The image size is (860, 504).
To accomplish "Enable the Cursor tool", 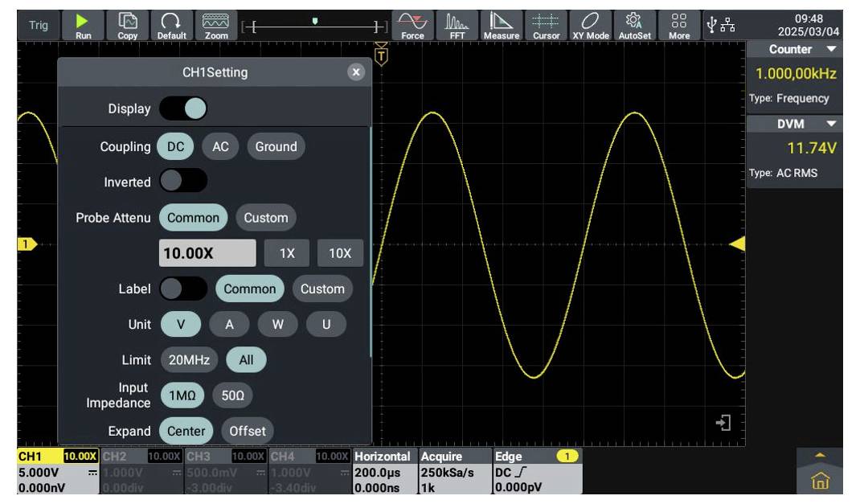I will [x=547, y=25].
